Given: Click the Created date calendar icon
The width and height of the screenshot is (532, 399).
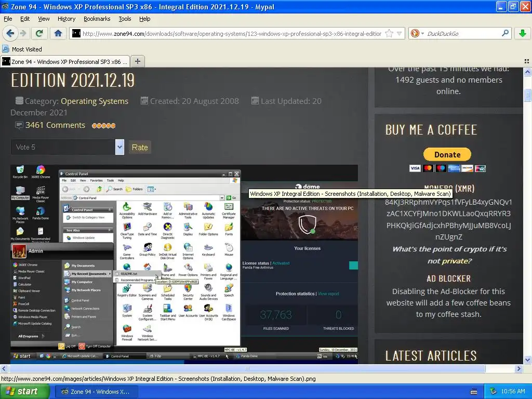Looking at the screenshot, I should pos(144,100).
